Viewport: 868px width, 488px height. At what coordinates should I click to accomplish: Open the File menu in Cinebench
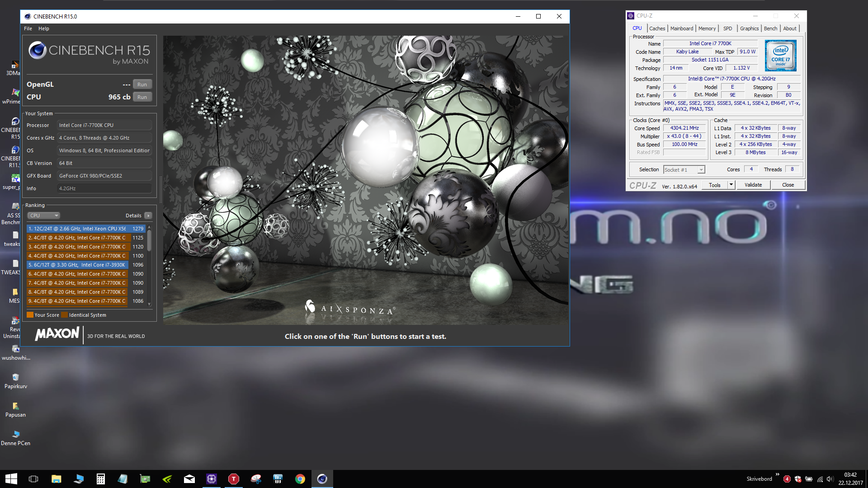tap(28, 28)
